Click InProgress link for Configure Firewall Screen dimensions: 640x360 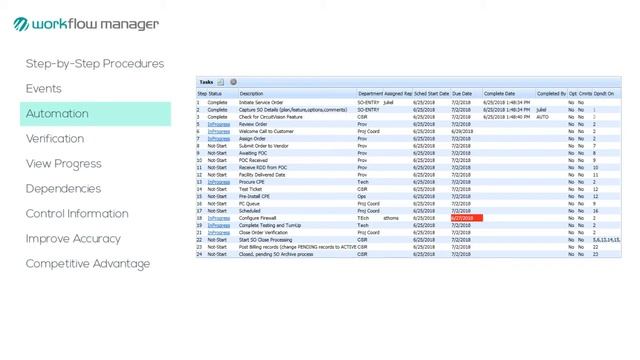(219, 218)
